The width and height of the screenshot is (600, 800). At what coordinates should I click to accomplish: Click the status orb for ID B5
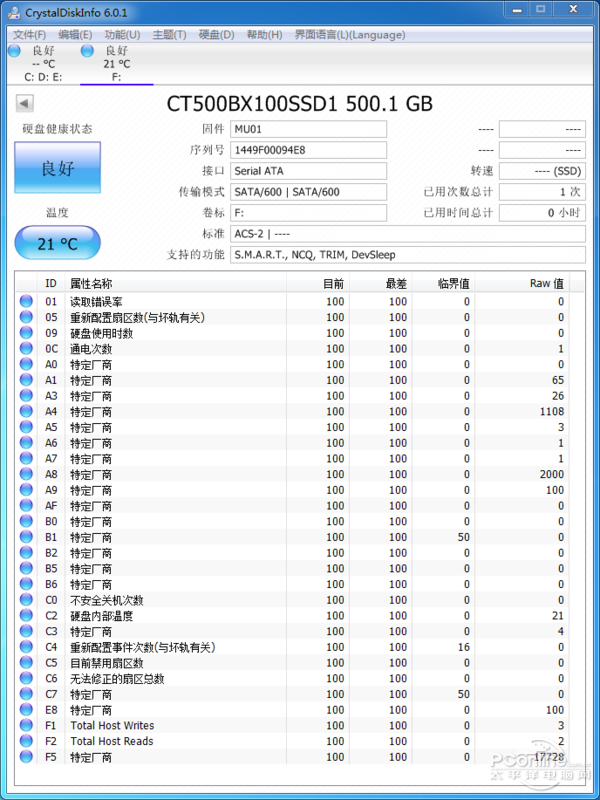point(26,568)
